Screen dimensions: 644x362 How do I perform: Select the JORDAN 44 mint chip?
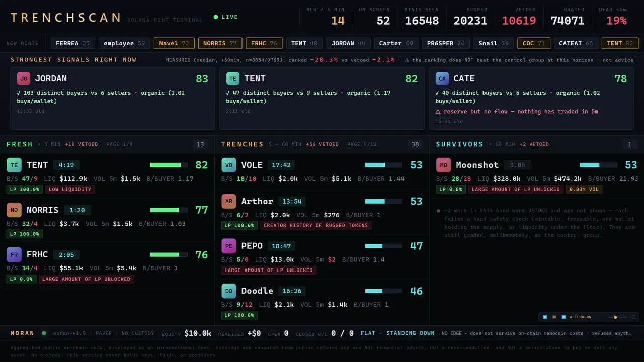point(348,43)
